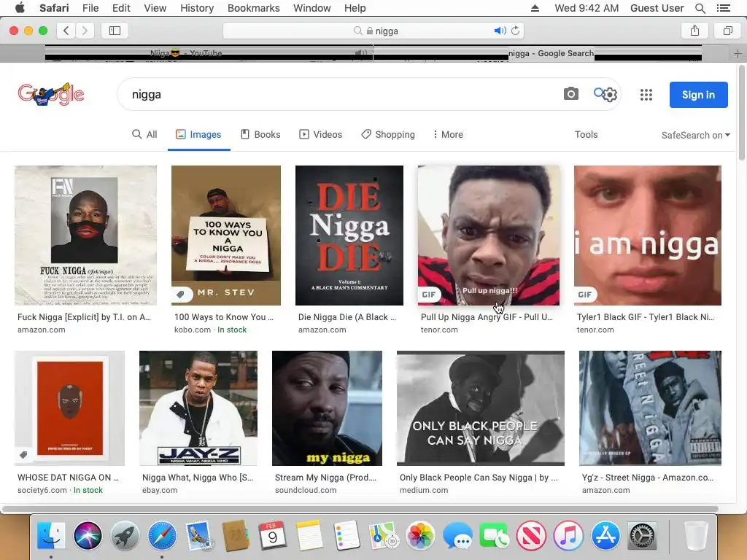This screenshot has height=560, width=747.
Task: Open the Jay-Z ebay.com image result
Action: (198, 408)
